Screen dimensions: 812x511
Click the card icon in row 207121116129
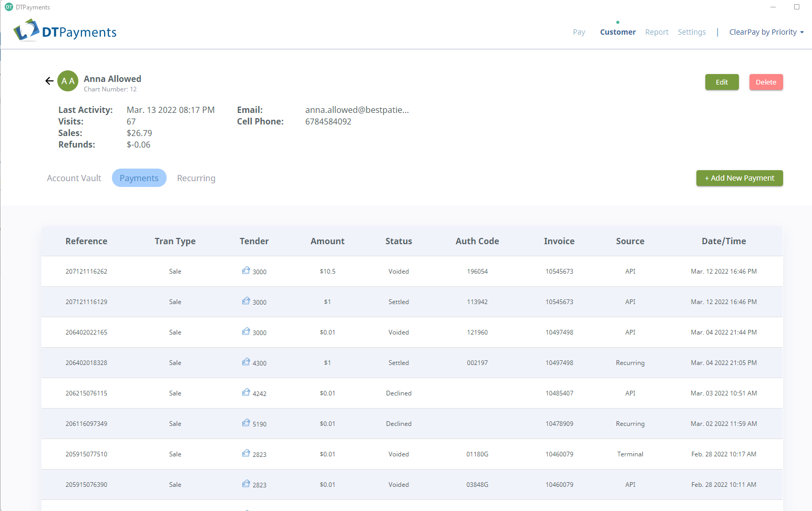pyautogui.click(x=246, y=301)
